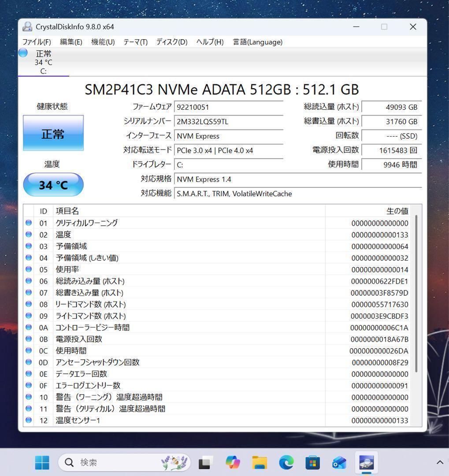Open the ディスク(D) menu
This screenshot has height=476, width=449.
pyautogui.click(x=172, y=42)
